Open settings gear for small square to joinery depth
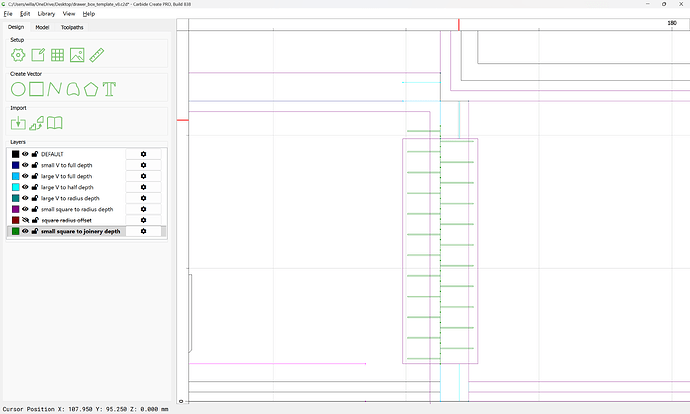This screenshot has width=690, height=414. click(143, 231)
